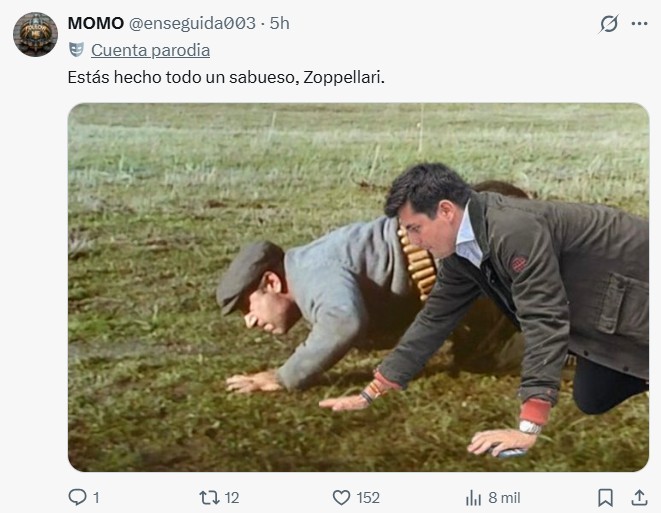Screen dimensions: 661x513
Task: Open the MOMO profile avatar
Action: click(35, 34)
